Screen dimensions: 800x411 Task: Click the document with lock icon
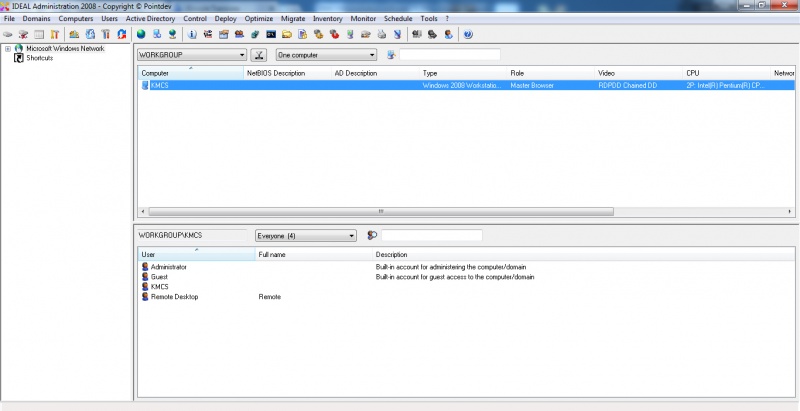pos(303,35)
